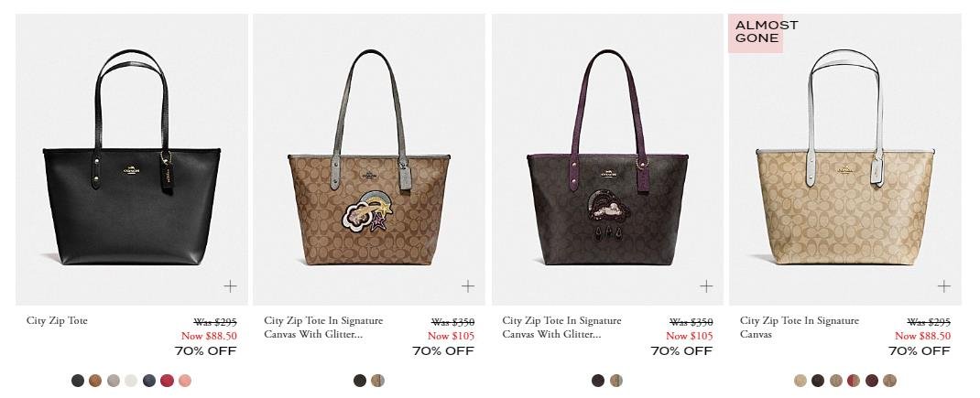Open the black City Zip Tote product image
This screenshot has width=980, height=398.
point(131,159)
